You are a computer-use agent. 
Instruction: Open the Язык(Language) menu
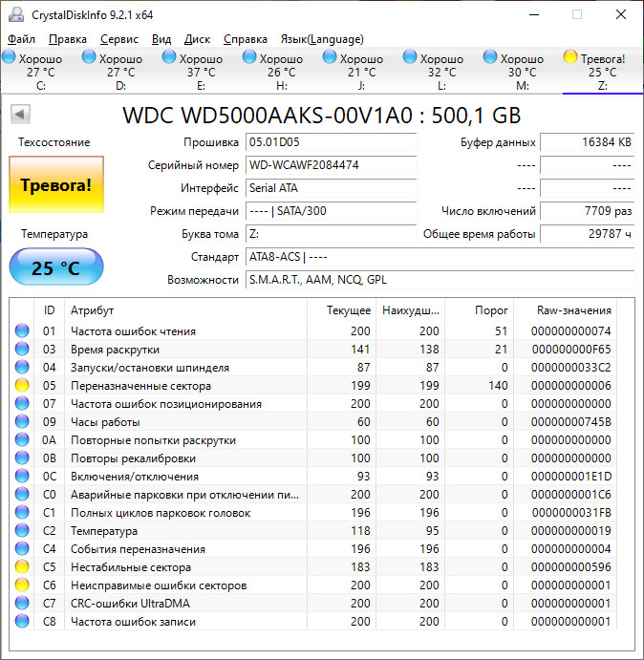(x=322, y=39)
